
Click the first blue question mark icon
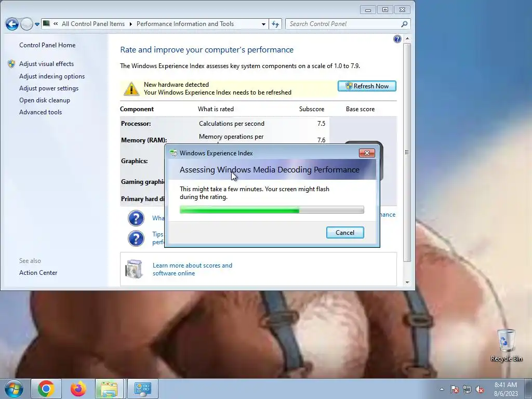136,218
